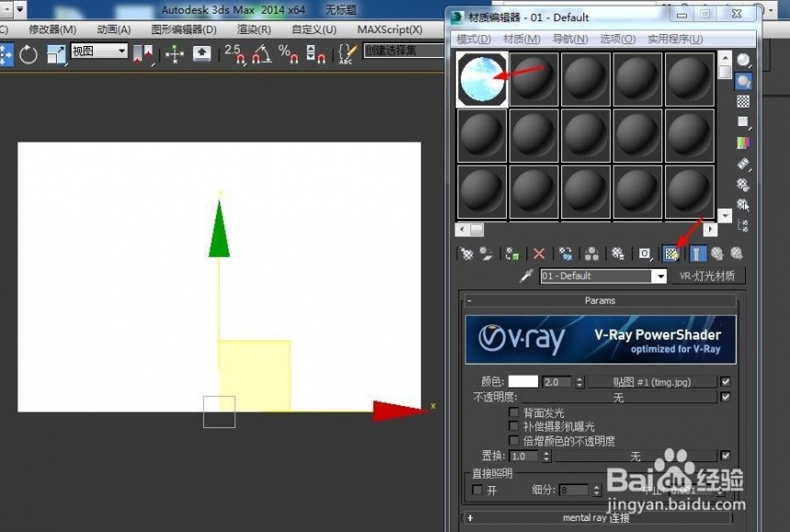The image size is (790, 532).
Task: Select the first sky-textured material slot
Action: click(482, 80)
